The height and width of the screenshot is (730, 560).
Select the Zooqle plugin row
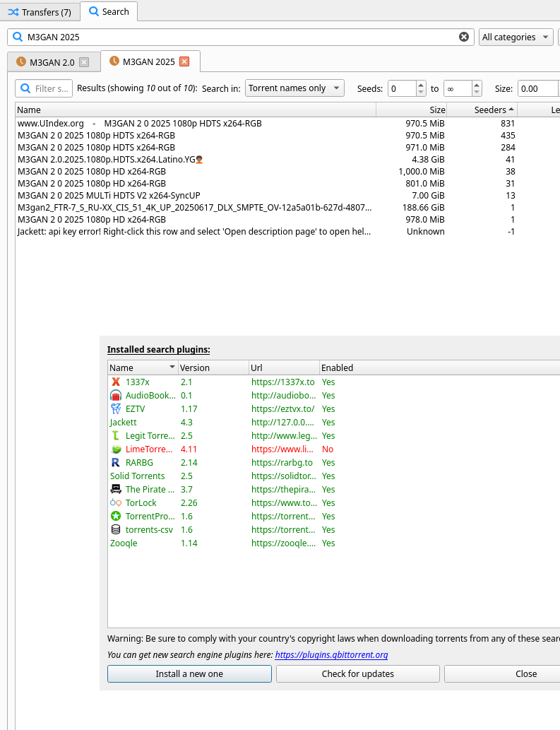tap(334, 543)
